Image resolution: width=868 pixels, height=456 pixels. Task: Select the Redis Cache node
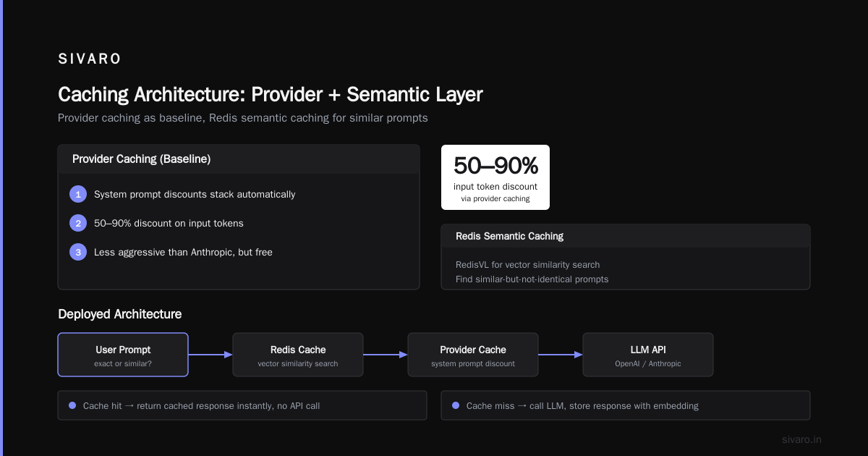tap(298, 355)
